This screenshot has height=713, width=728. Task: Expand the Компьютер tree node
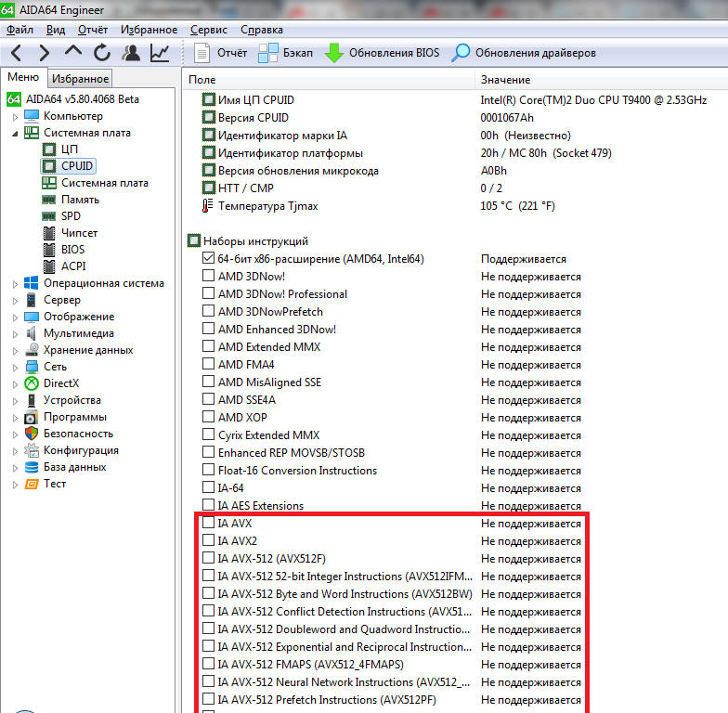[x=15, y=117]
